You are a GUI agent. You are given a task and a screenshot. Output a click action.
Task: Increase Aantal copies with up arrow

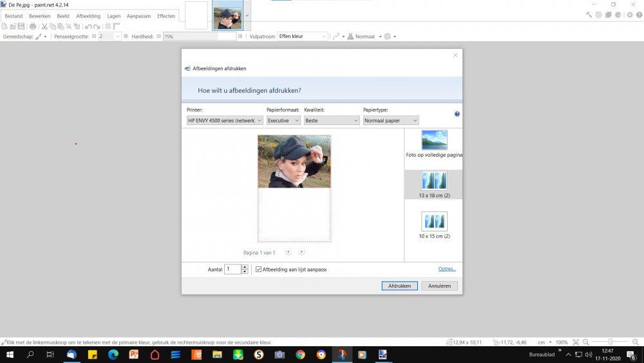click(245, 267)
